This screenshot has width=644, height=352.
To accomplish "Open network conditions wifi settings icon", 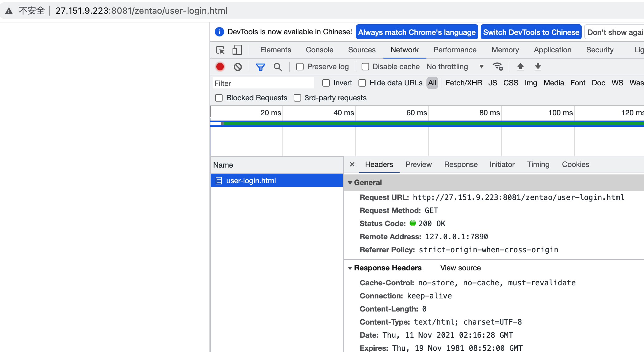I will tap(497, 67).
